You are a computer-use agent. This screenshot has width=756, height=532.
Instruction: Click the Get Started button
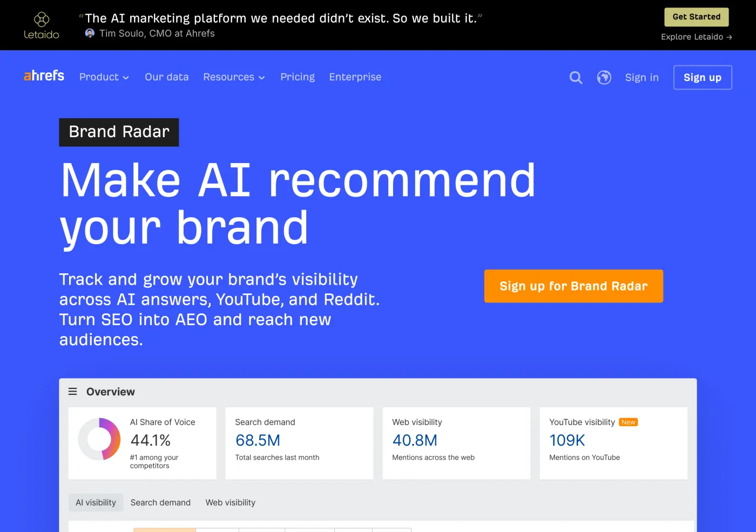[x=696, y=17]
